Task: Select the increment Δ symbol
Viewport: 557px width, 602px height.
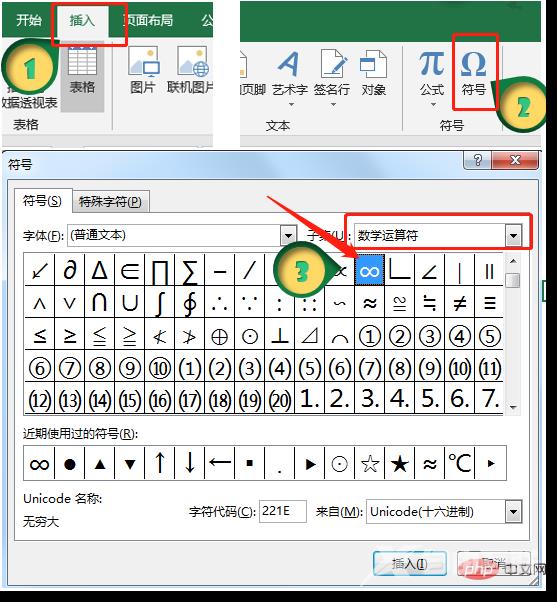Action: [100, 271]
